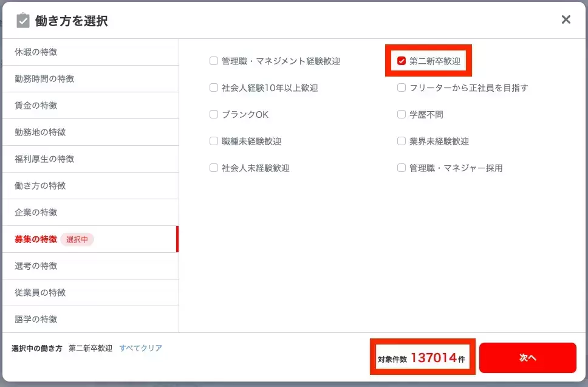Check 職種未経験歓迎 checkbox

point(214,141)
